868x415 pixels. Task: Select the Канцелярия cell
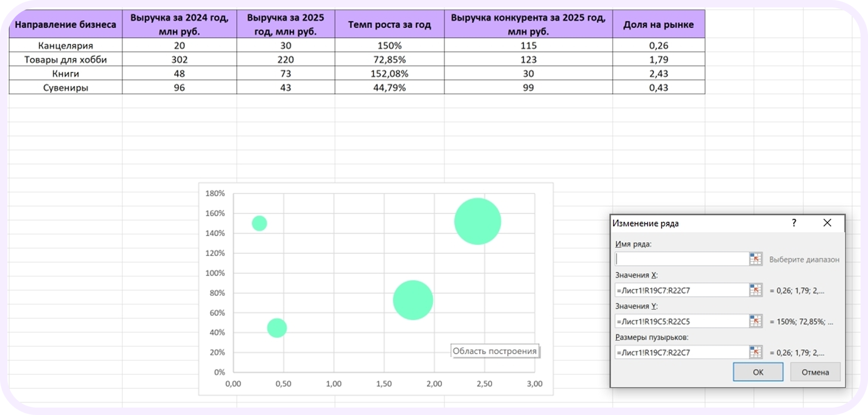(x=65, y=45)
